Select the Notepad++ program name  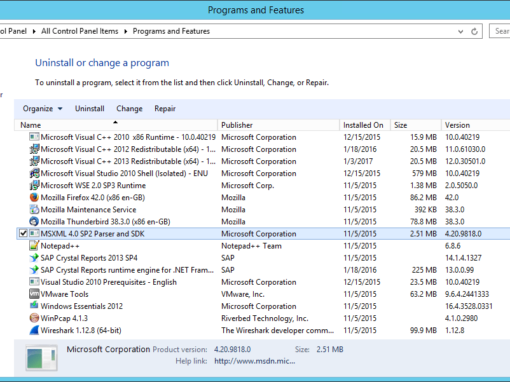(x=60, y=246)
